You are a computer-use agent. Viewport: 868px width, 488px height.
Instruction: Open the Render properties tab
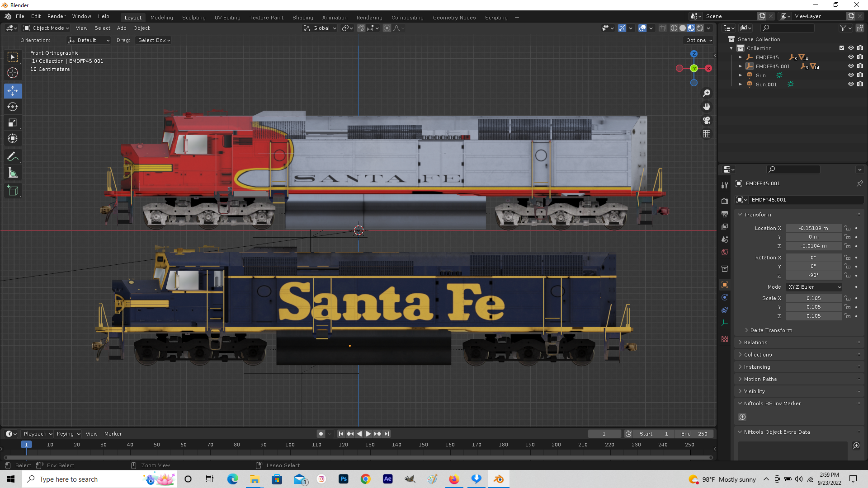pos(725,201)
